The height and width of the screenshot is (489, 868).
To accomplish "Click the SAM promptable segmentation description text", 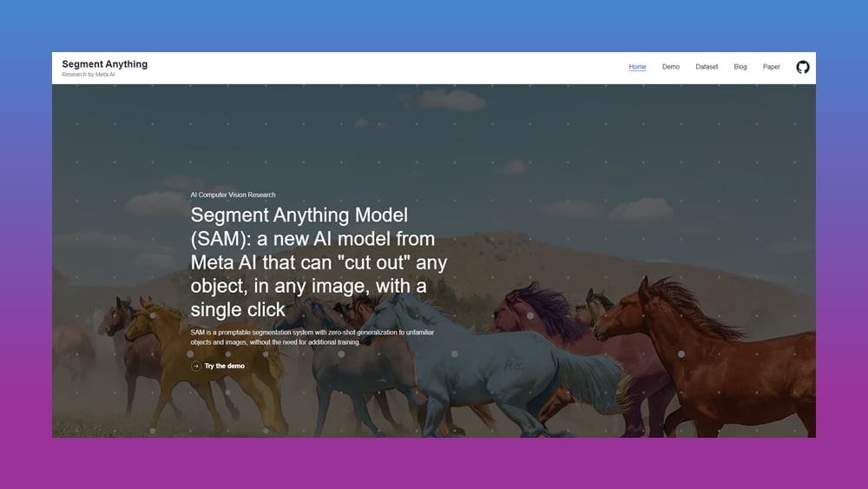I will (311, 337).
